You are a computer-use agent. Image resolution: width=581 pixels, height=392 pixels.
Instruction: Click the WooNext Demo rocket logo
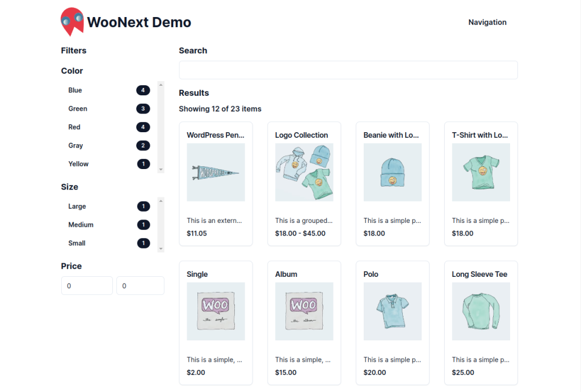coord(71,22)
